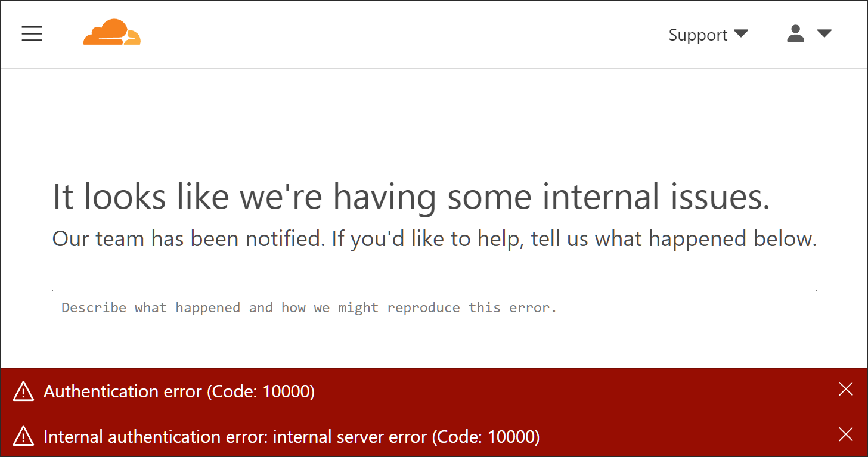Image resolution: width=868 pixels, height=457 pixels.
Task: Expand the Support dropdown arrow
Action: click(741, 33)
